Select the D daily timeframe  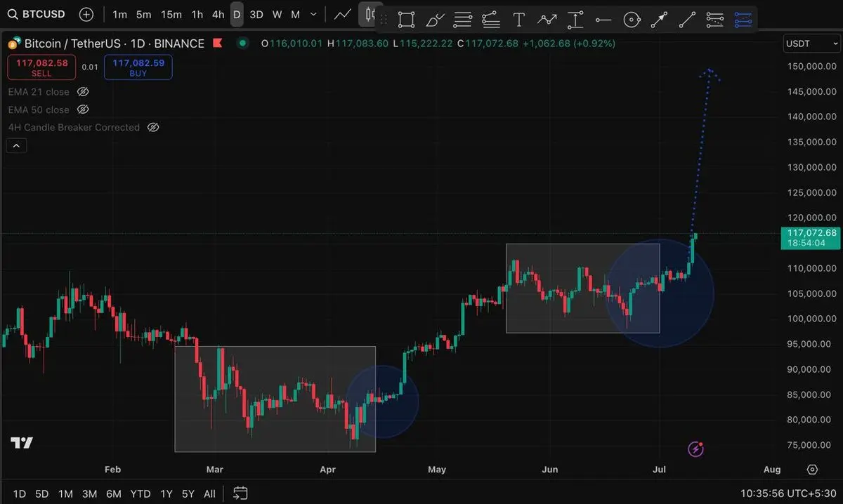click(x=237, y=14)
